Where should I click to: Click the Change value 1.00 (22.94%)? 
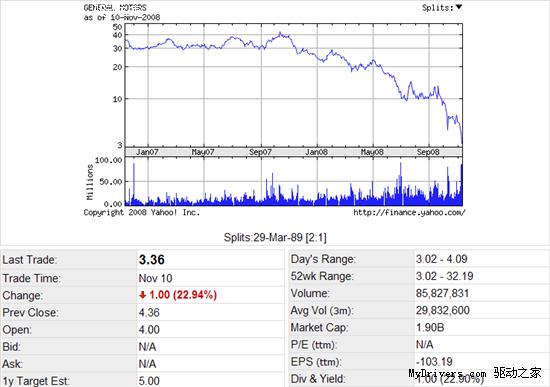(x=183, y=295)
